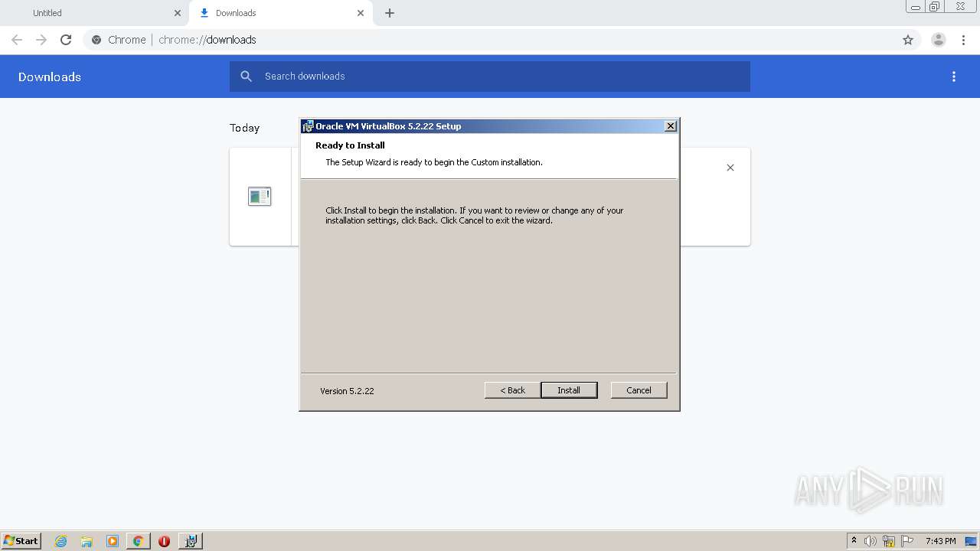Image resolution: width=980 pixels, height=551 pixels.
Task: Navigate back in Chrome
Action: [x=17, y=40]
